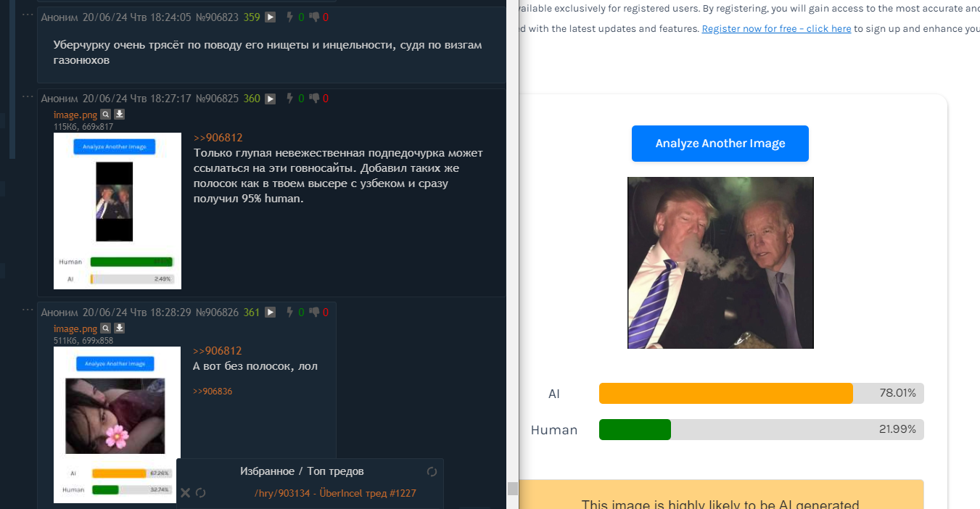Image resolution: width=980 pixels, height=509 pixels.
Task: Download the 699x858 image.png via its arrow icon
Action: point(120,328)
